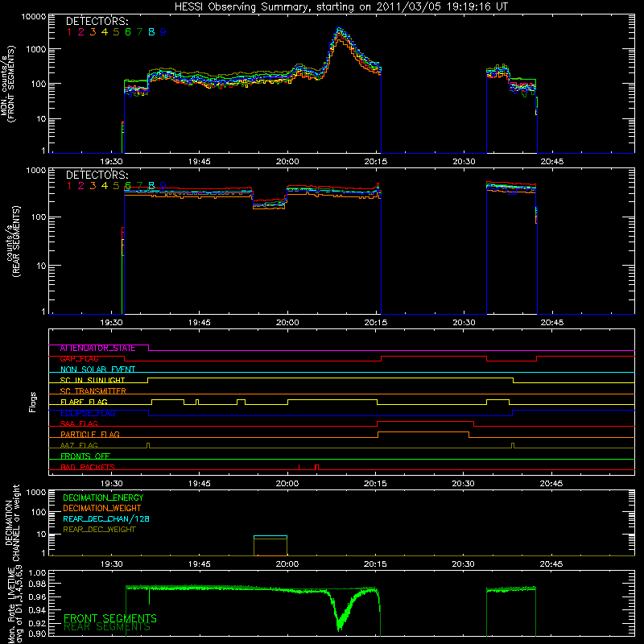The width and height of the screenshot is (644, 644).
Task: Click the HESSI Observing Summary title text
Action: 341,7
